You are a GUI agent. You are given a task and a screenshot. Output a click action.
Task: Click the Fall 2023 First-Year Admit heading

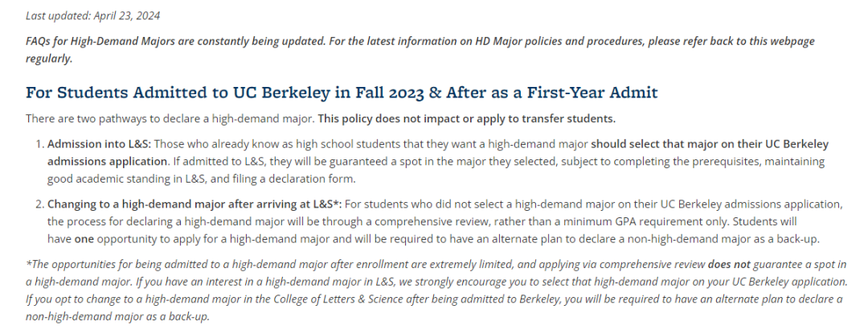coord(342,93)
